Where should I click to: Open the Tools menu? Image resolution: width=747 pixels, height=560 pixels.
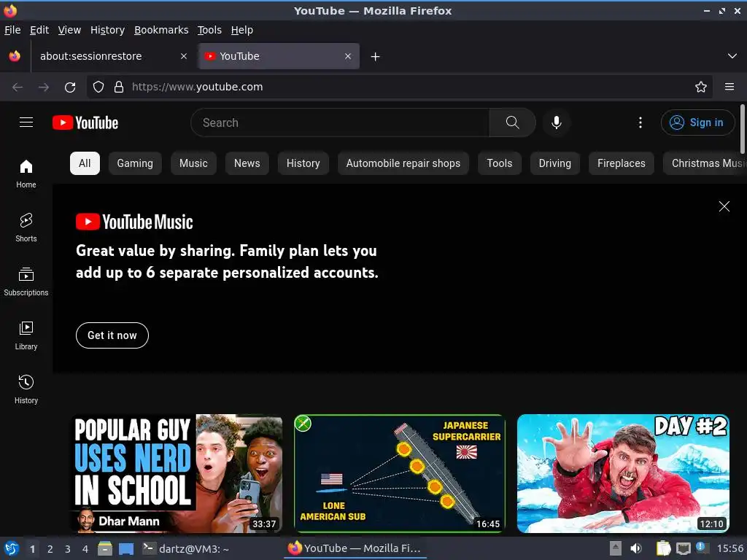point(209,30)
